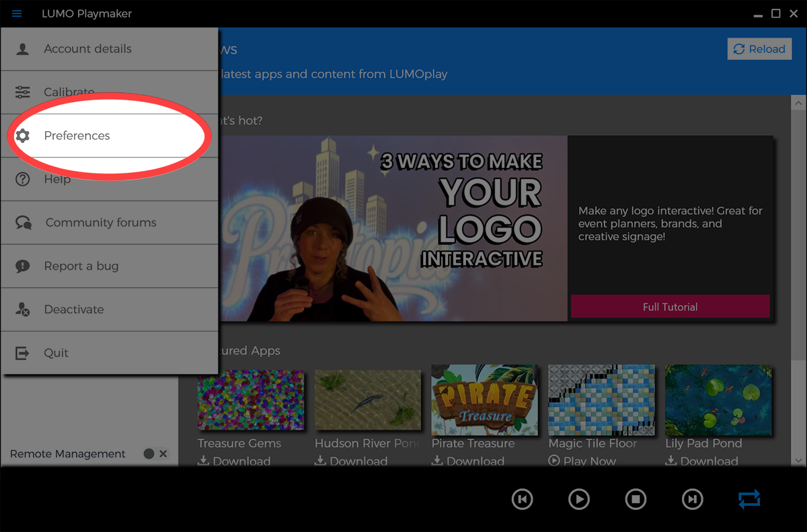Toggle the loop repeat icon
This screenshot has height=532, width=807.
(748, 499)
